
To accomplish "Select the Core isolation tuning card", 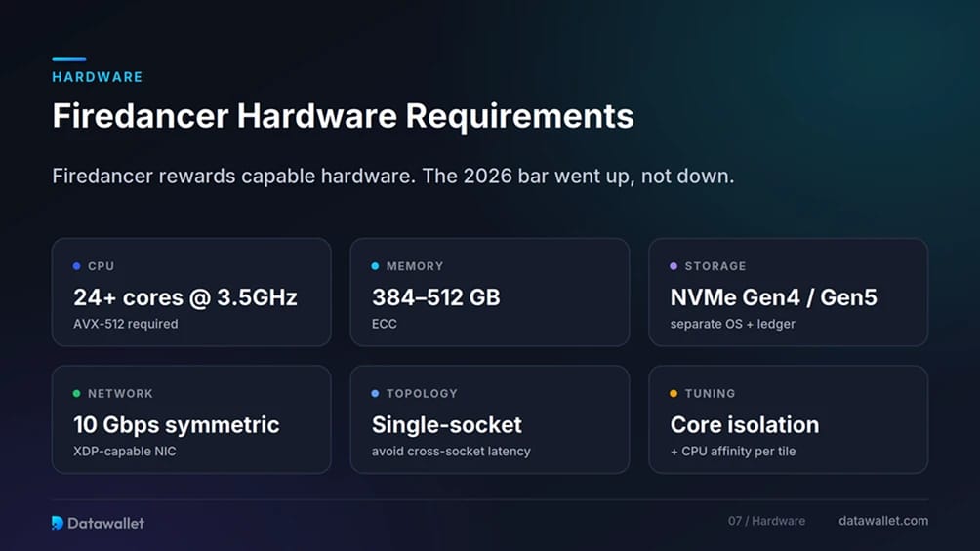I will click(788, 419).
